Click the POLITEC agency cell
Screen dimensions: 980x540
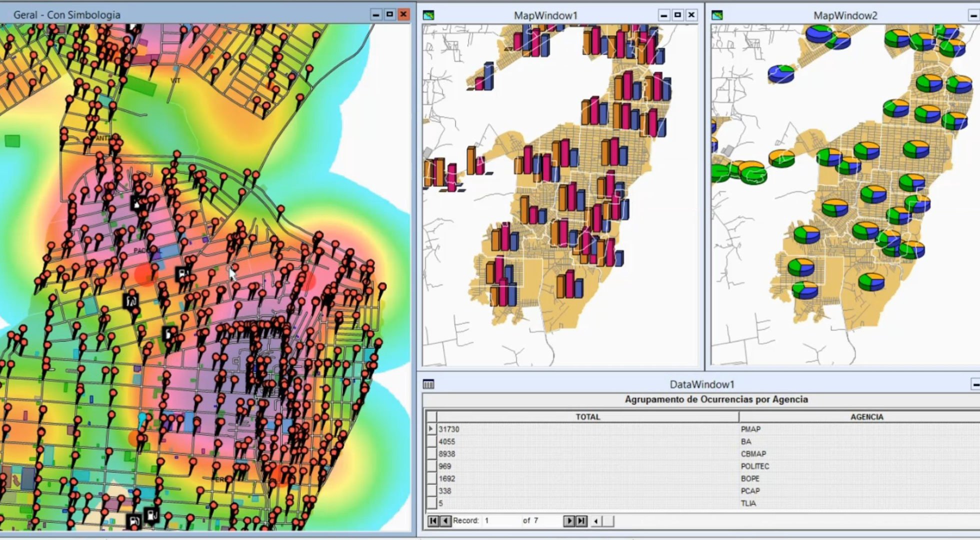click(x=859, y=466)
